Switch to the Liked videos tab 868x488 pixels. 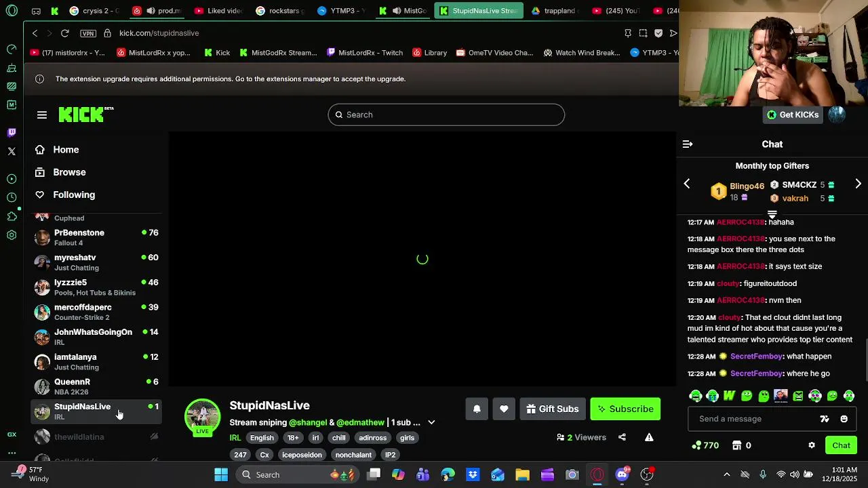[x=218, y=11]
